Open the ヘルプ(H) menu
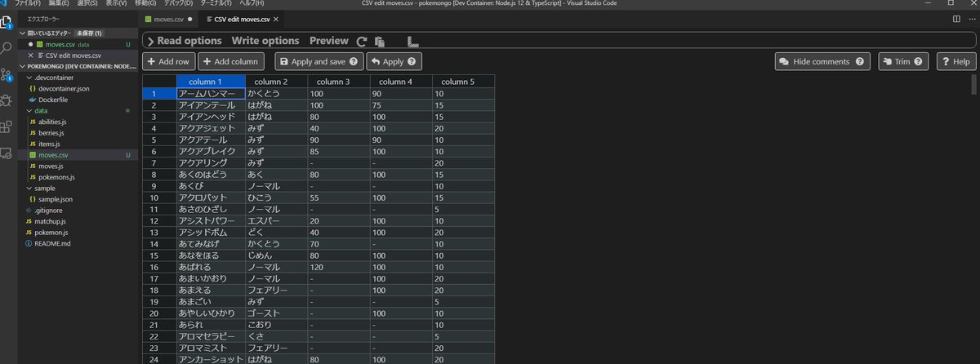980x364 pixels. pyautogui.click(x=251, y=3)
